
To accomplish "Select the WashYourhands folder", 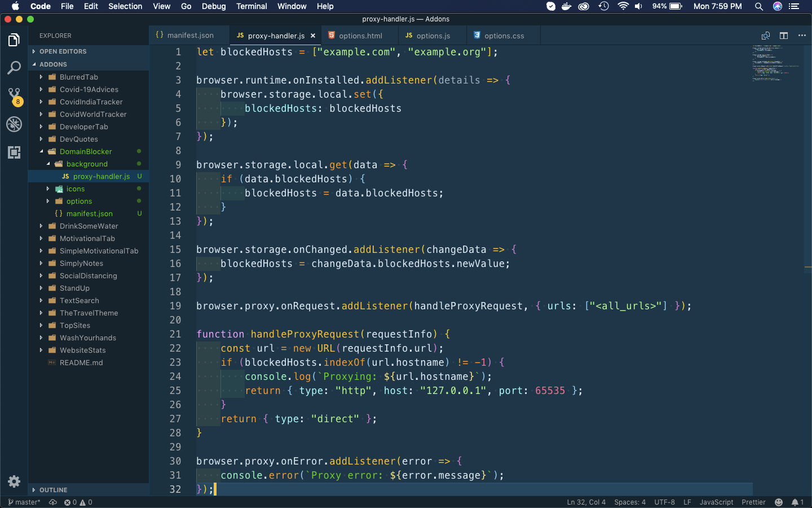I will coord(89,338).
